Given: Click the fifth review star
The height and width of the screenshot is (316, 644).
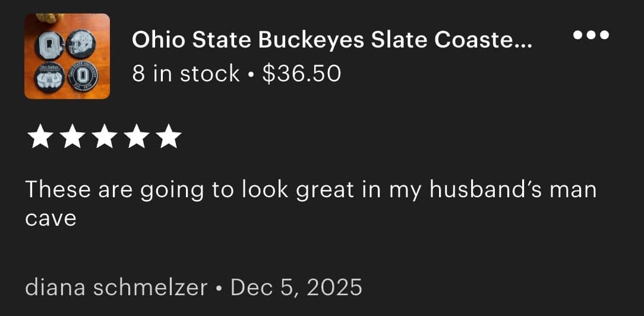Looking at the screenshot, I should pyautogui.click(x=170, y=137).
